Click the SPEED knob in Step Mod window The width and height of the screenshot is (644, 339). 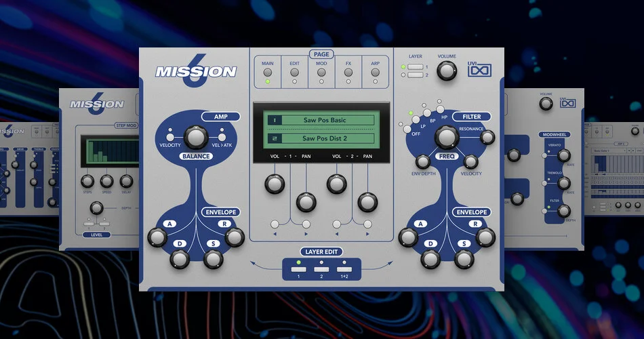pos(107,181)
